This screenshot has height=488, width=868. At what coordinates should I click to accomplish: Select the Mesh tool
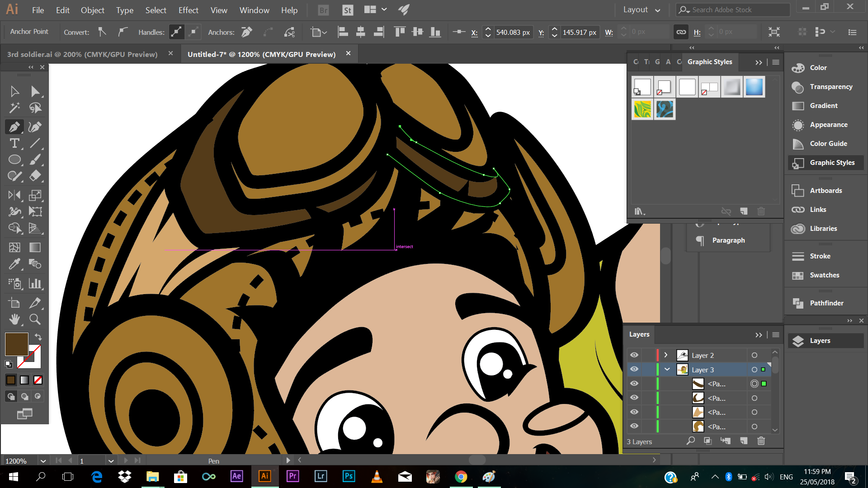point(14,247)
